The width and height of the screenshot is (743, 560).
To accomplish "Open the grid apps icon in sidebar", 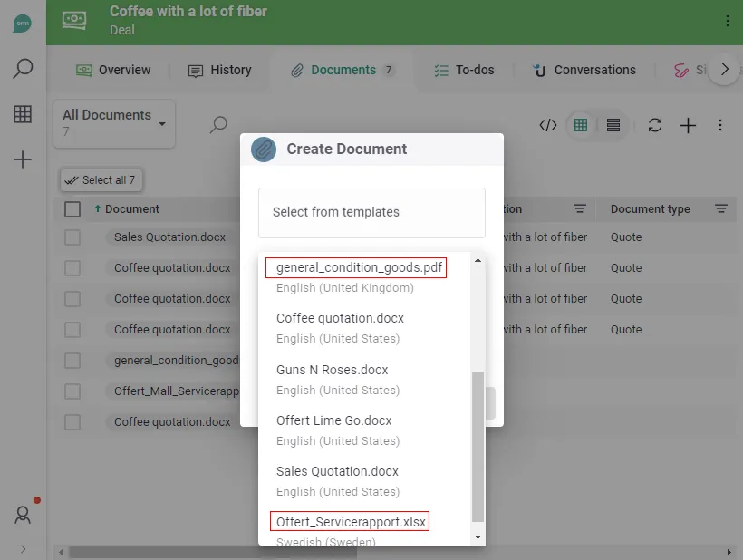I will (23, 114).
